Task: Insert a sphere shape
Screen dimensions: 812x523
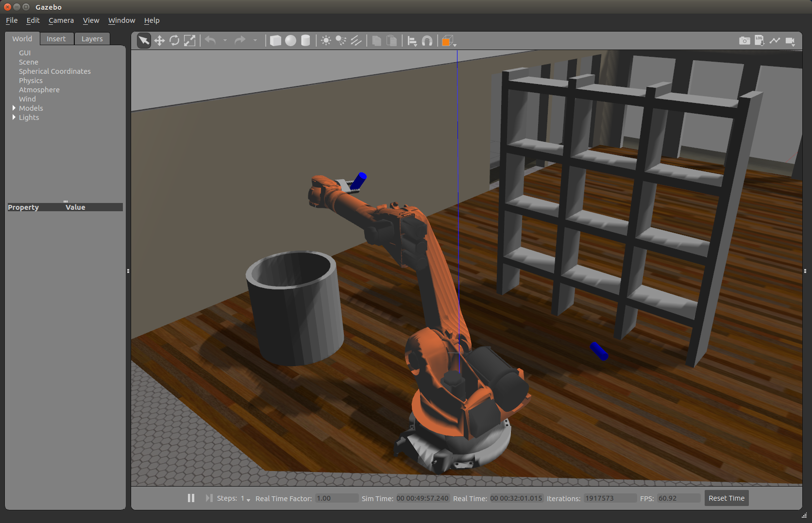Action: [x=290, y=41]
